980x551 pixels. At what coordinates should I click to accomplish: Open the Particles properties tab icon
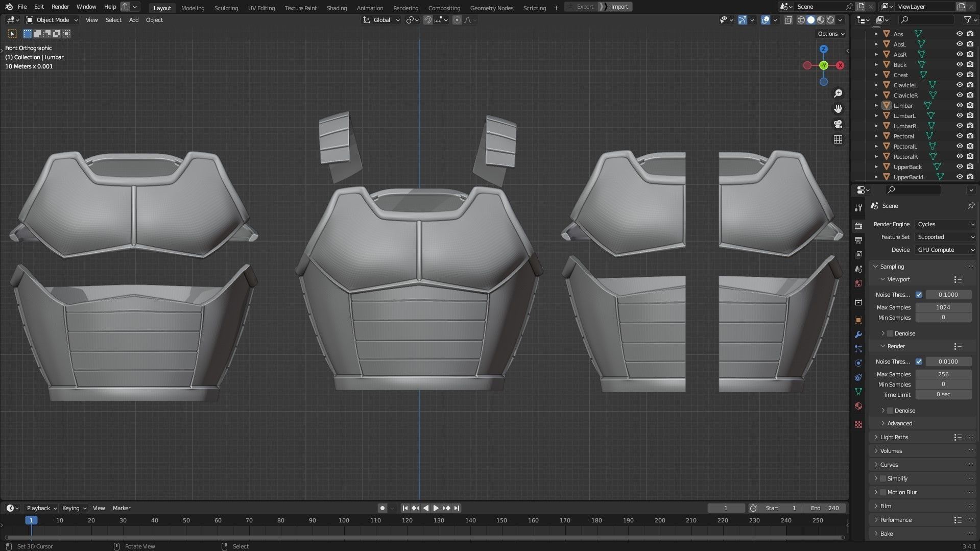pos(858,349)
